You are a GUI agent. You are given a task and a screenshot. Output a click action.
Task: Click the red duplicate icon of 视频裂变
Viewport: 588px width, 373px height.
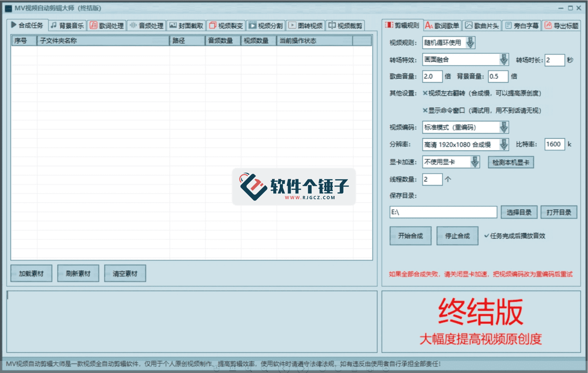213,25
